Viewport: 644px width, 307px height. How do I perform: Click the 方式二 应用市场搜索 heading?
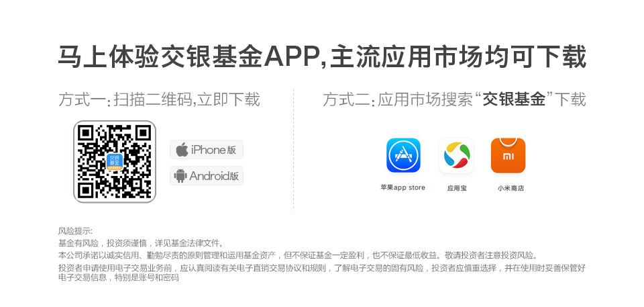[x=454, y=99]
